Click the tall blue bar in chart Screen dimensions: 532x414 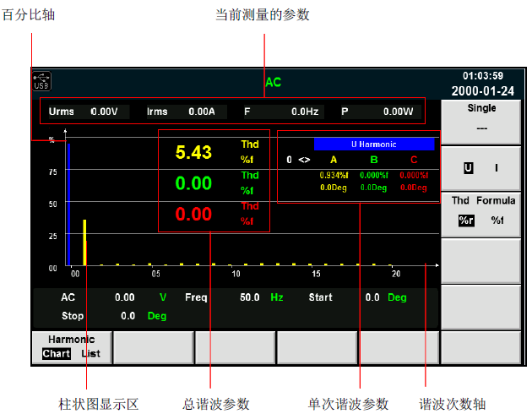[x=68, y=203]
